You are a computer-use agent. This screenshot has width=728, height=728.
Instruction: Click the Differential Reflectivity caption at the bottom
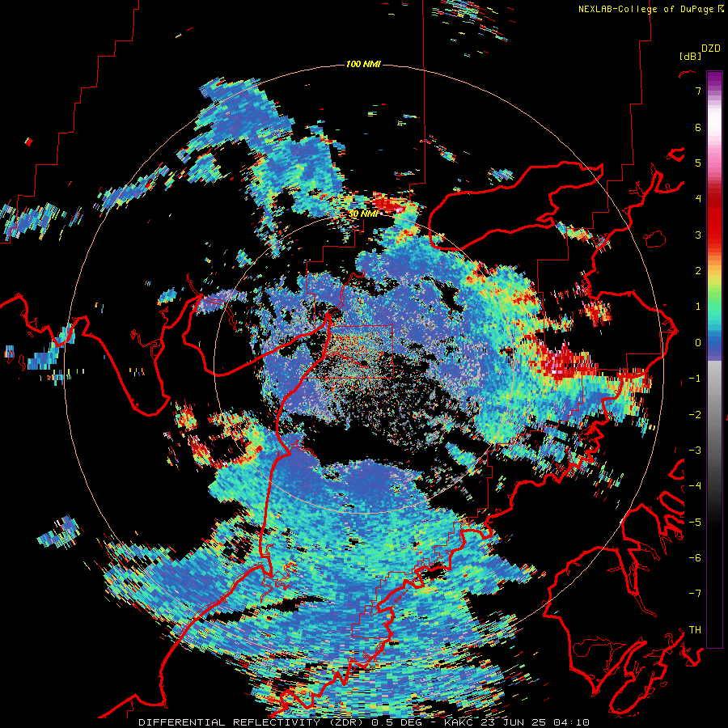364,722
